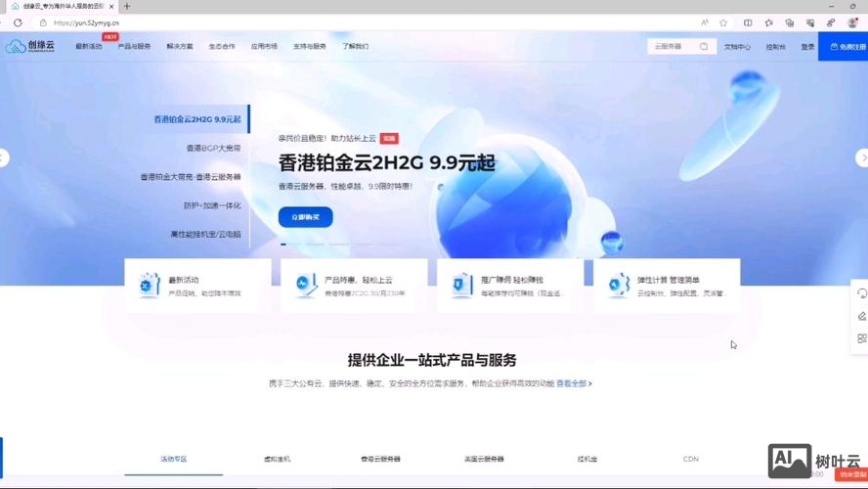
Task: Open 生态合作 menu in header
Action: (222, 47)
